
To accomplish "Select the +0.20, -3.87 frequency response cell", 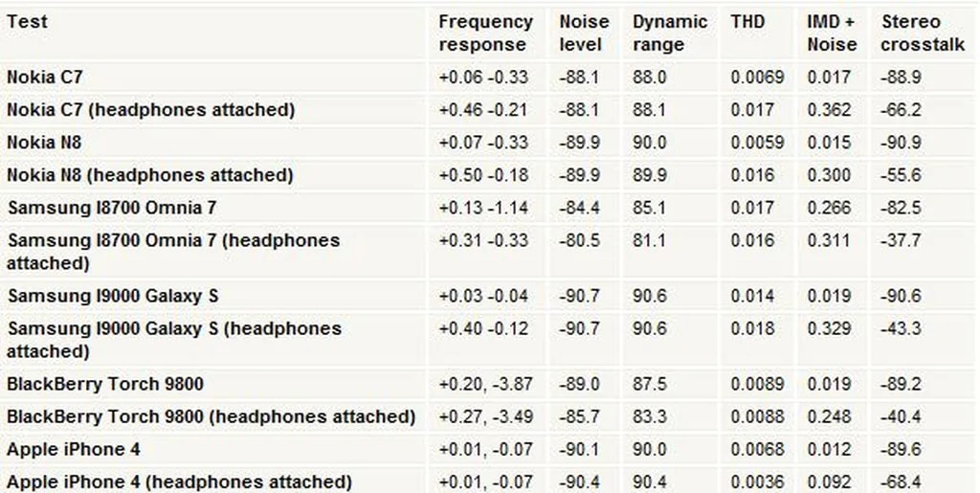I will click(x=485, y=383).
